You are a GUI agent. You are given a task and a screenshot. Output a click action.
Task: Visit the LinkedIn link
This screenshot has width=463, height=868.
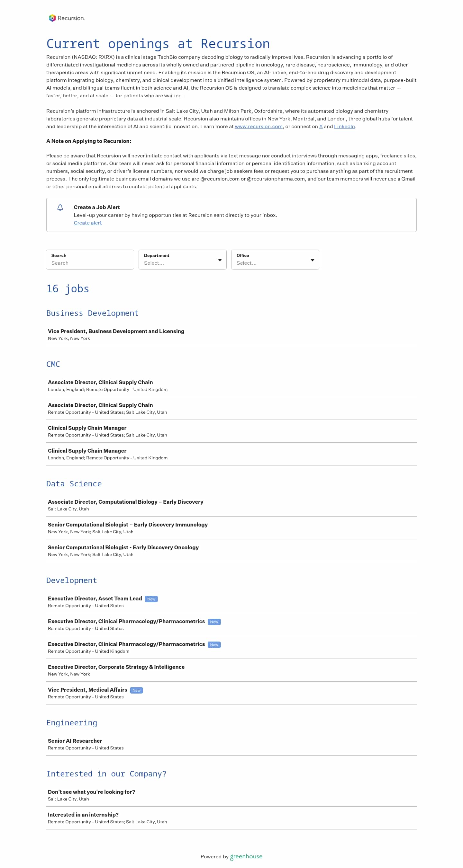pos(344,126)
